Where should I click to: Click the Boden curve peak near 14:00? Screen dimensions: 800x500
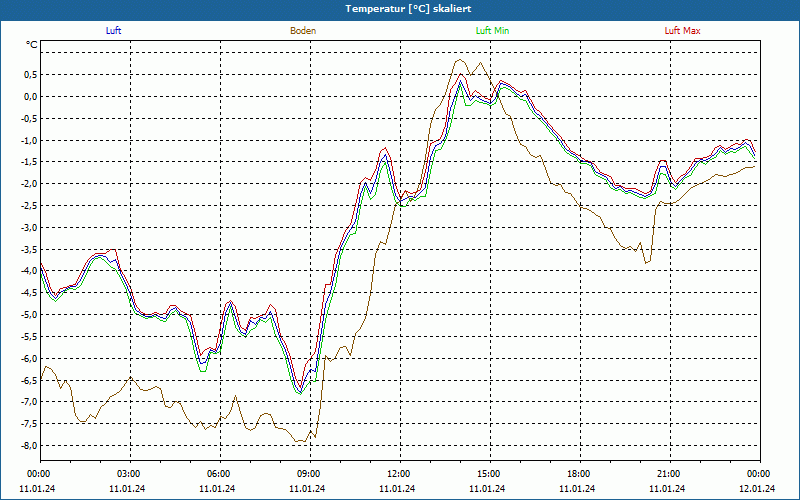pyautogui.click(x=460, y=60)
